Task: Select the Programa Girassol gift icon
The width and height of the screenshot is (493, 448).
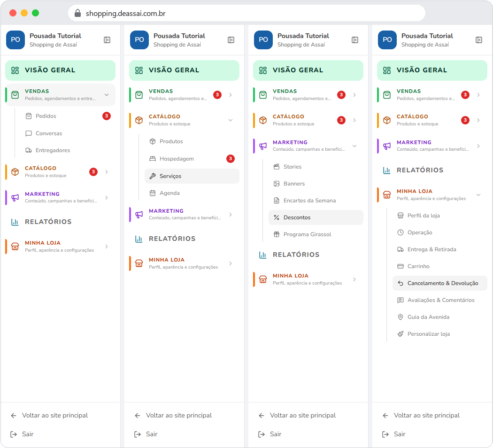Action: coord(277,234)
